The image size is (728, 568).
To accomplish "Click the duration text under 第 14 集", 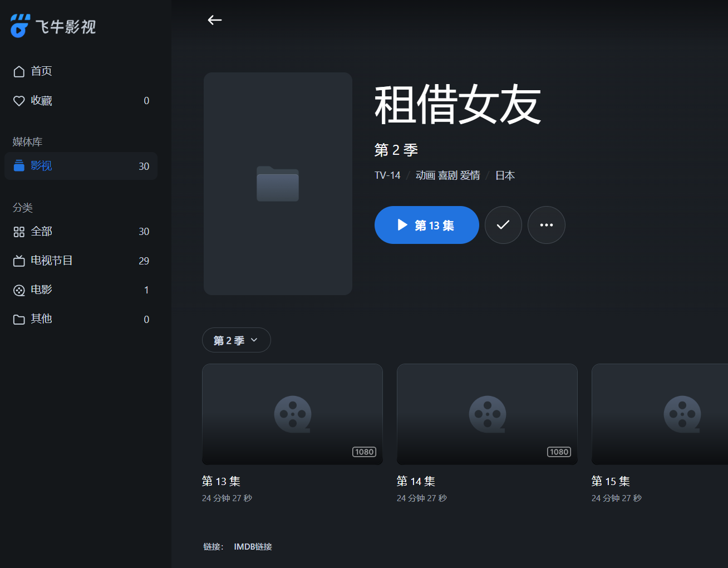I will pyautogui.click(x=422, y=498).
